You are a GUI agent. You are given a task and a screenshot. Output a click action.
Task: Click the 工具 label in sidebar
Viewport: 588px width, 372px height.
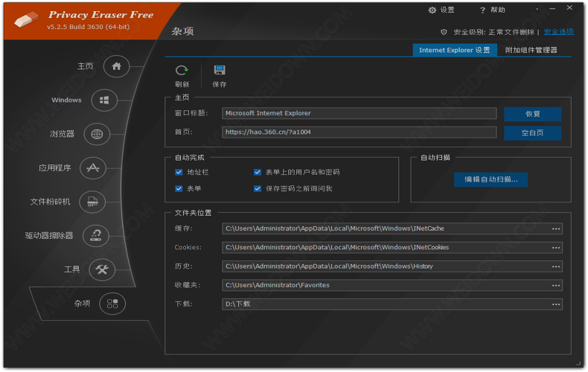tap(72, 269)
